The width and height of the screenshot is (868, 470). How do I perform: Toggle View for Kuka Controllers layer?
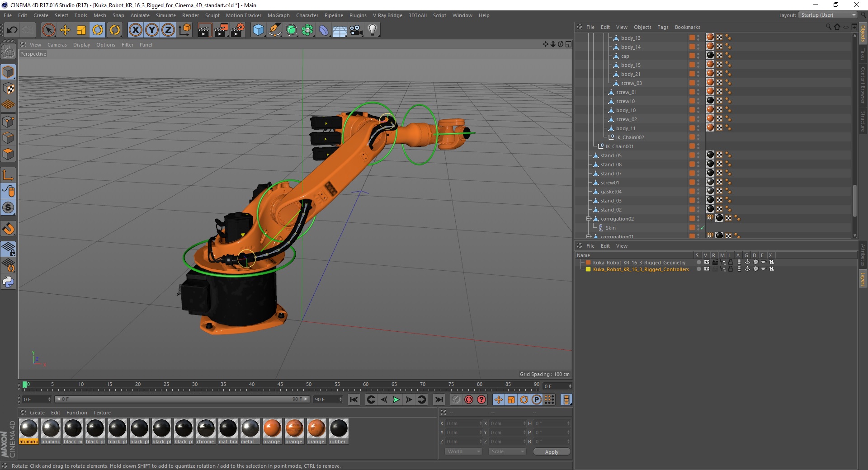(x=707, y=269)
